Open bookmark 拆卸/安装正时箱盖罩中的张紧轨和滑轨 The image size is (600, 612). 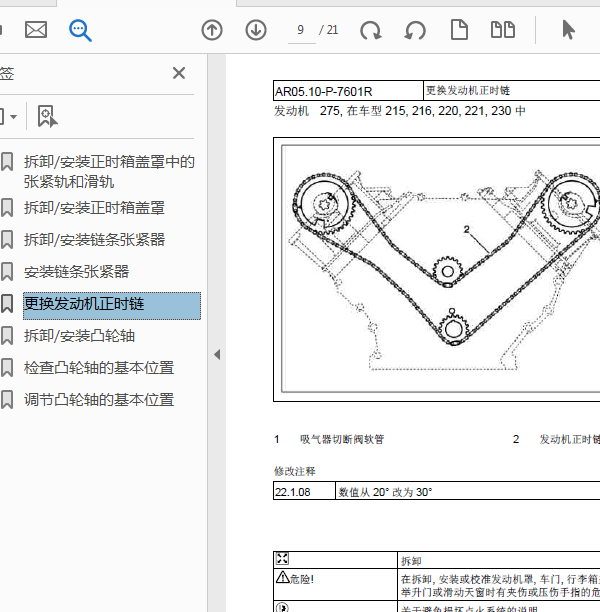click(x=109, y=172)
